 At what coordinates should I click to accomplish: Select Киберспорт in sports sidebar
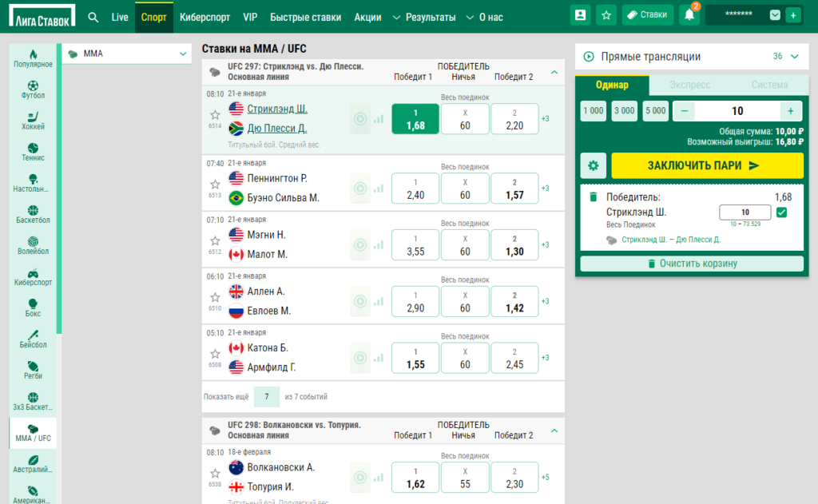coord(33,277)
